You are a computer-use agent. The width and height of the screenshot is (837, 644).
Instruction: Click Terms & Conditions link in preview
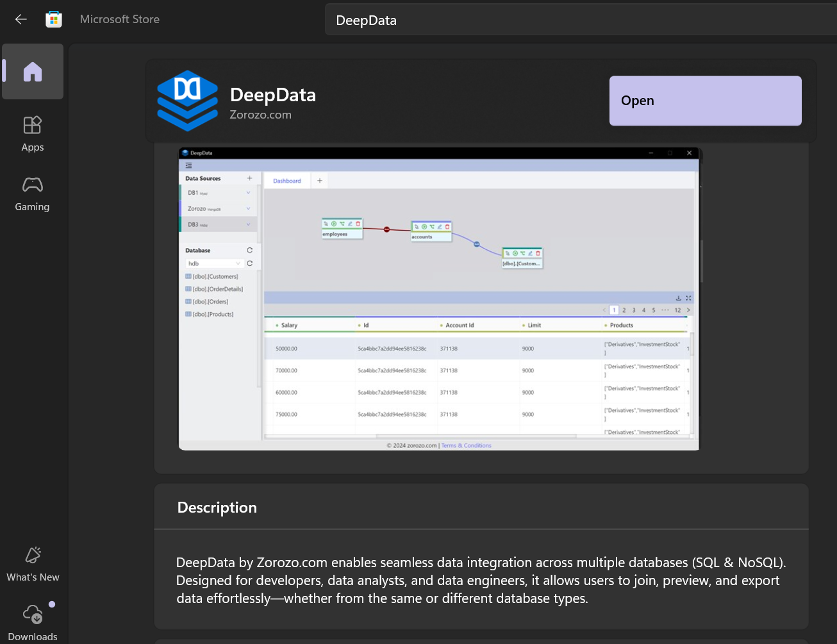pos(466,445)
